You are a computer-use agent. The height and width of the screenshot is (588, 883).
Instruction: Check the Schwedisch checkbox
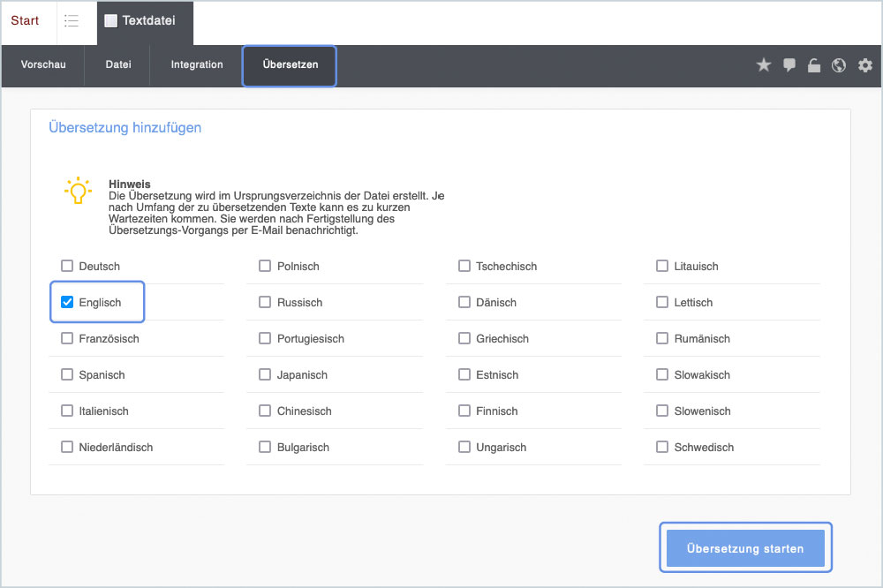pyautogui.click(x=662, y=448)
